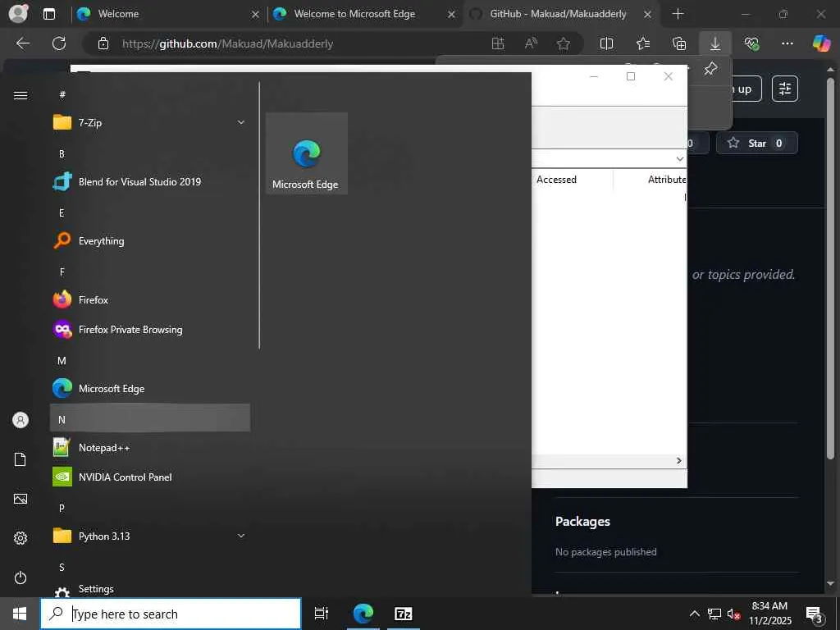This screenshot has height=630, width=840.
Task: Click the muted volume tray icon
Action: click(734, 614)
